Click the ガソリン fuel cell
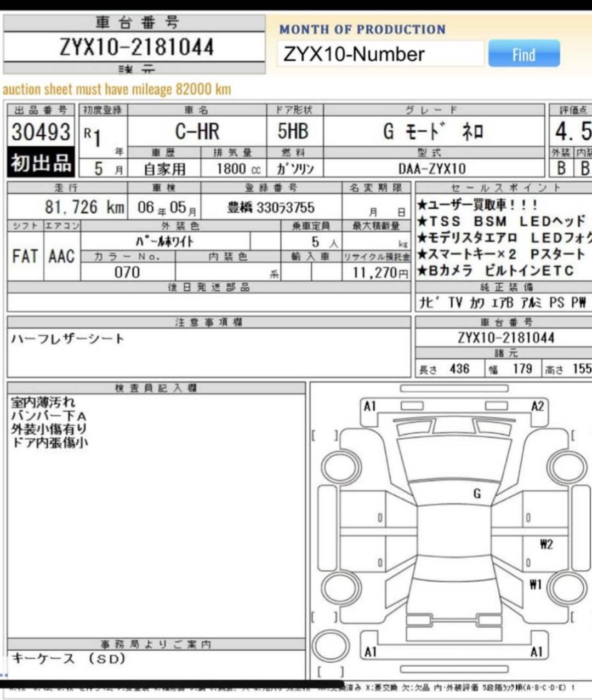This screenshot has width=592, height=700. [x=295, y=169]
